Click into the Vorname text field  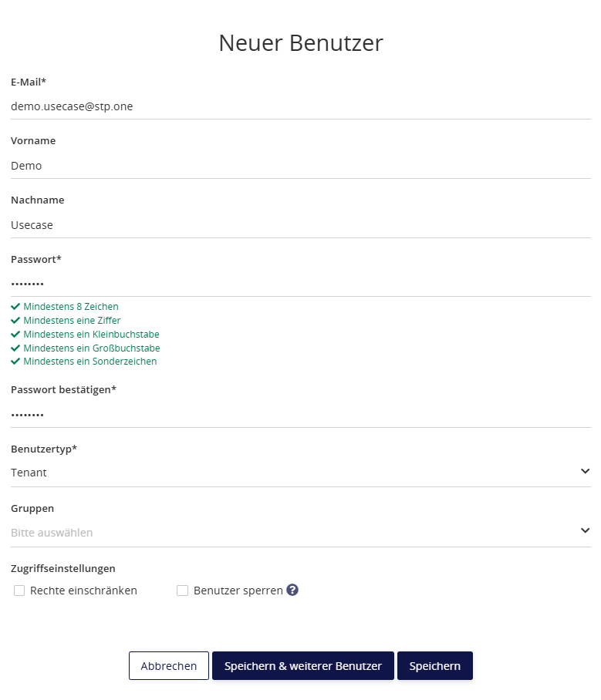pyautogui.click(x=300, y=166)
